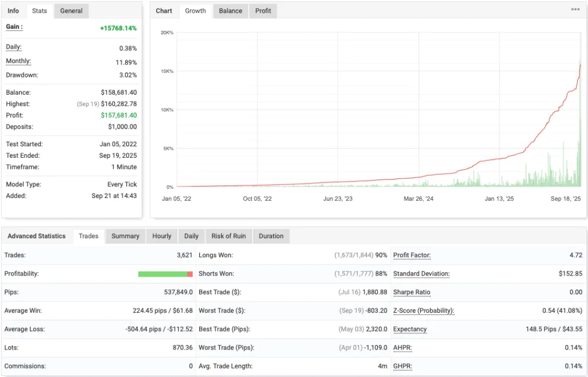
Task: Open the Balance chart view
Action: (x=230, y=10)
